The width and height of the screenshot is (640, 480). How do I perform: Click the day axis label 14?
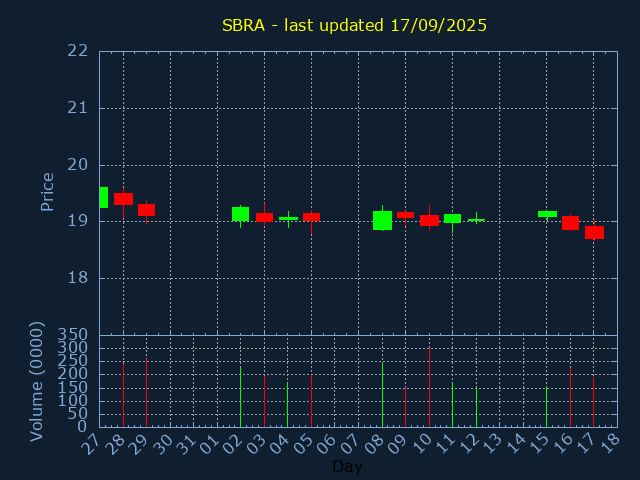[514, 444]
